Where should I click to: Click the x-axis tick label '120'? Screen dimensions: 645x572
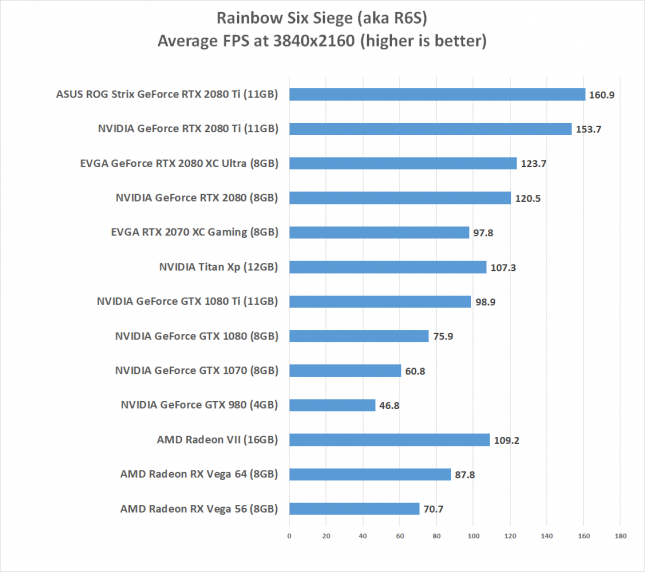click(x=510, y=536)
